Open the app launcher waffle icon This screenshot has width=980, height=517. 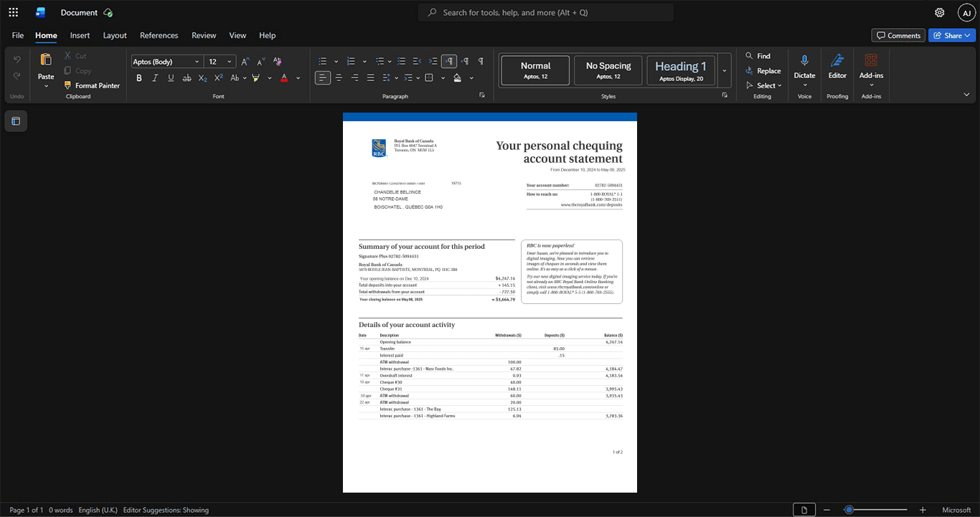click(x=13, y=12)
